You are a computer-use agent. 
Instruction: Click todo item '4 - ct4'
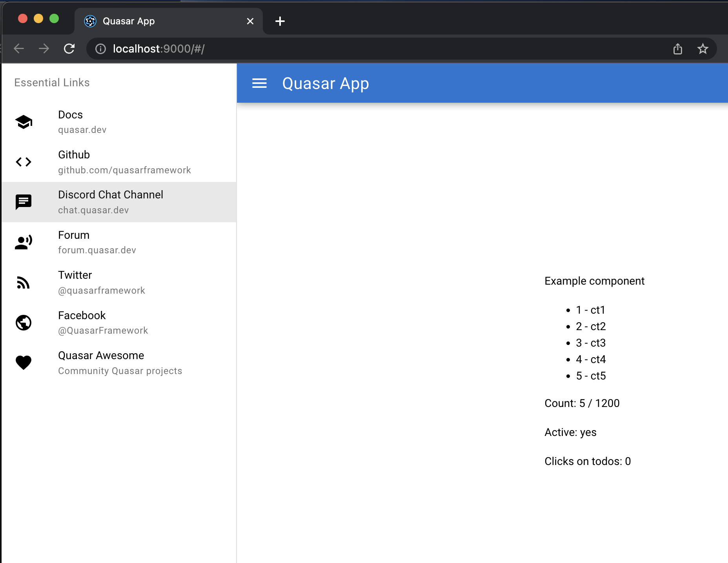591,360
